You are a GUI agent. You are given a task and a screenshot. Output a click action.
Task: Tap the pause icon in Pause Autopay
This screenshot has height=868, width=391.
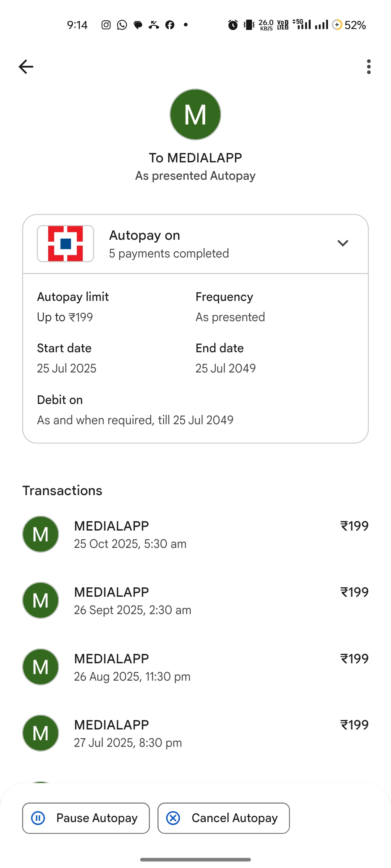[x=38, y=818]
